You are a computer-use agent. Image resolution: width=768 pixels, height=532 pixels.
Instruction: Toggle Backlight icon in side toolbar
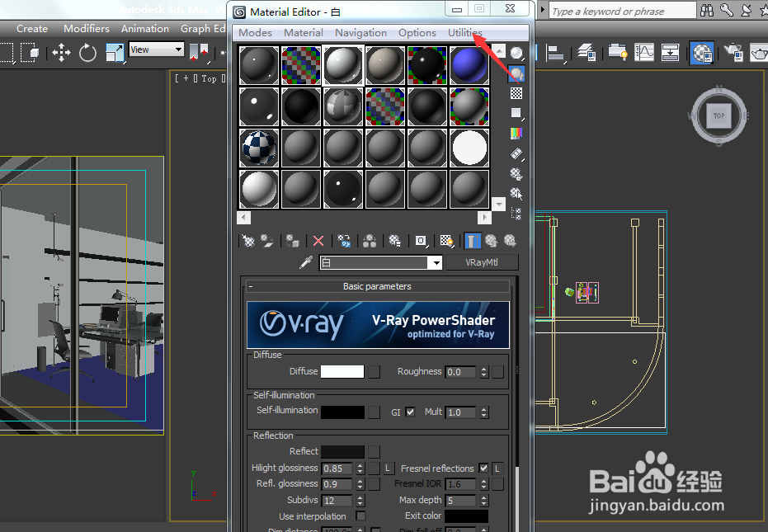coord(516,73)
